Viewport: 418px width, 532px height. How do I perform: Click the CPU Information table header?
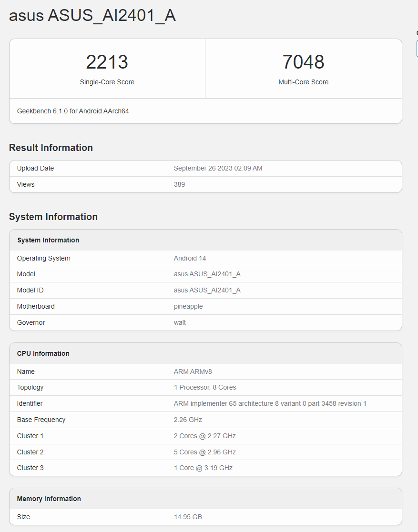[43, 353]
